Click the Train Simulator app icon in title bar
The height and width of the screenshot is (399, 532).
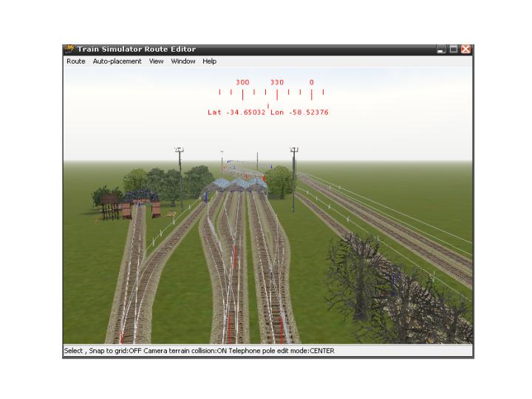(x=69, y=50)
